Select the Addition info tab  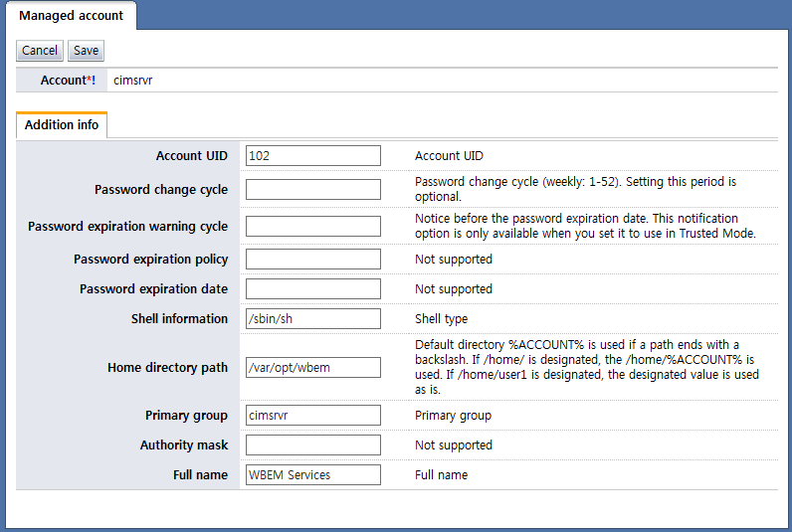[62, 125]
